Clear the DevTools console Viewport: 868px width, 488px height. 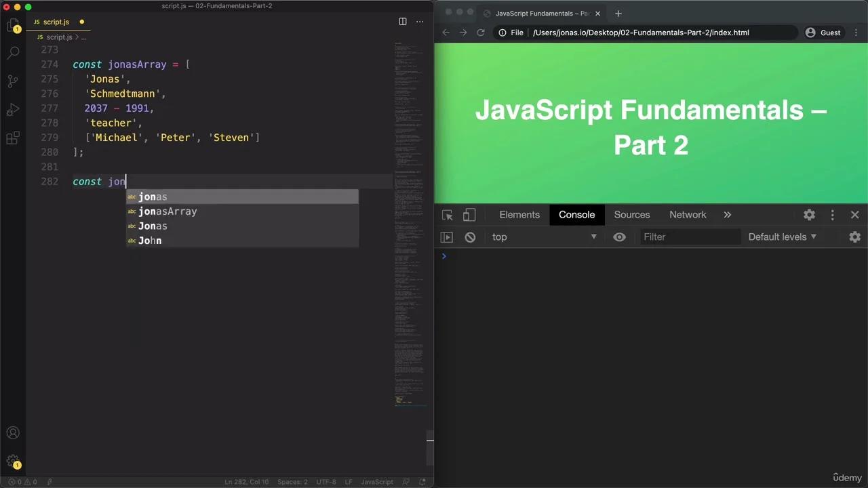click(470, 237)
